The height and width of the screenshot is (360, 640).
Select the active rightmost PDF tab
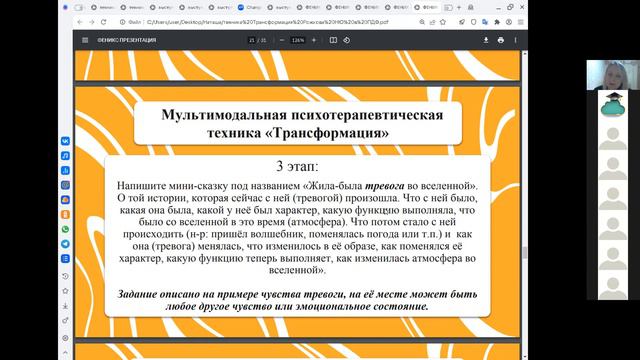pos(427,7)
